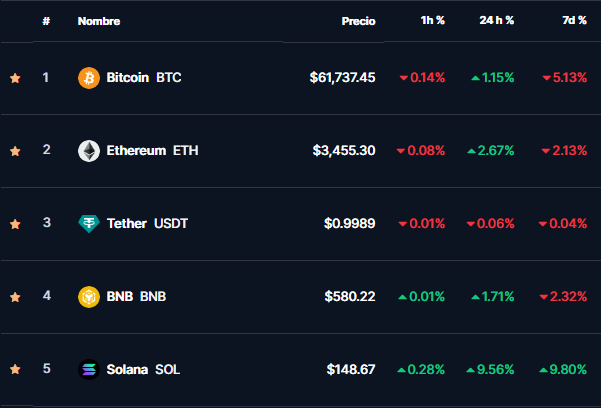The height and width of the screenshot is (408, 601).
Task: Click the BNB coin logo icon
Action: coord(89,296)
